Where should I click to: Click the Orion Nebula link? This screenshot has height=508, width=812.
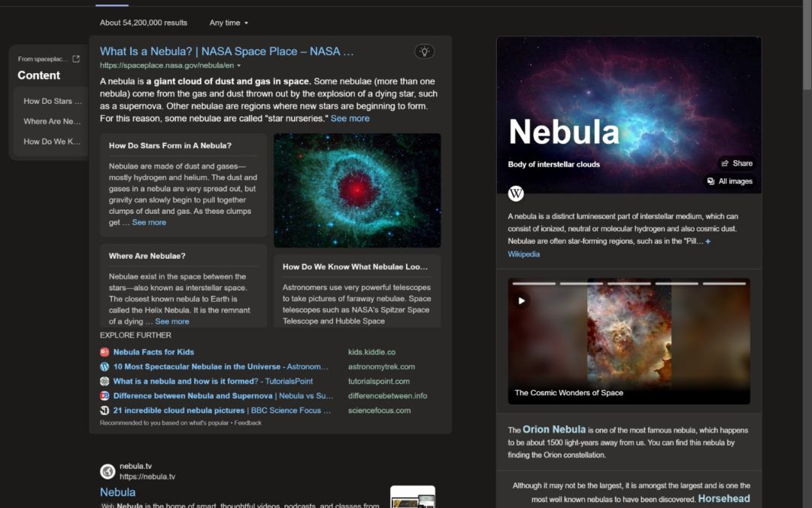[553, 430]
